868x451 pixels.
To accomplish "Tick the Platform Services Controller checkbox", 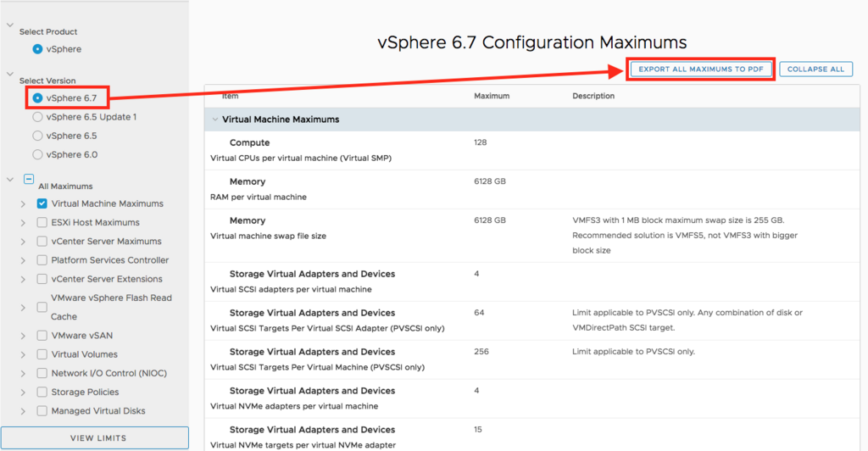I will pos(42,260).
